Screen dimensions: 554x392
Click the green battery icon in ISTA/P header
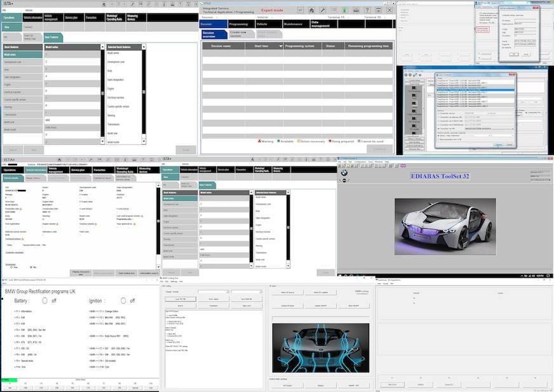click(x=344, y=10)
